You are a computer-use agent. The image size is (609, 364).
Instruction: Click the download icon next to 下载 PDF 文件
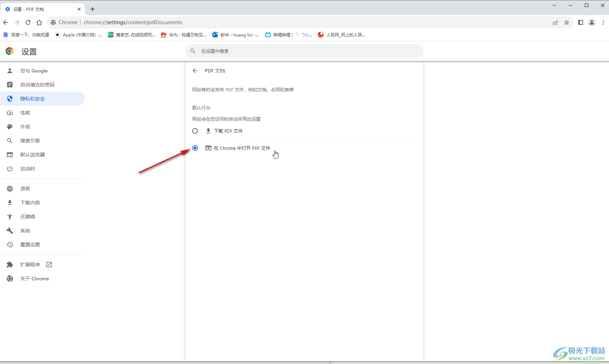coord(208,131)
